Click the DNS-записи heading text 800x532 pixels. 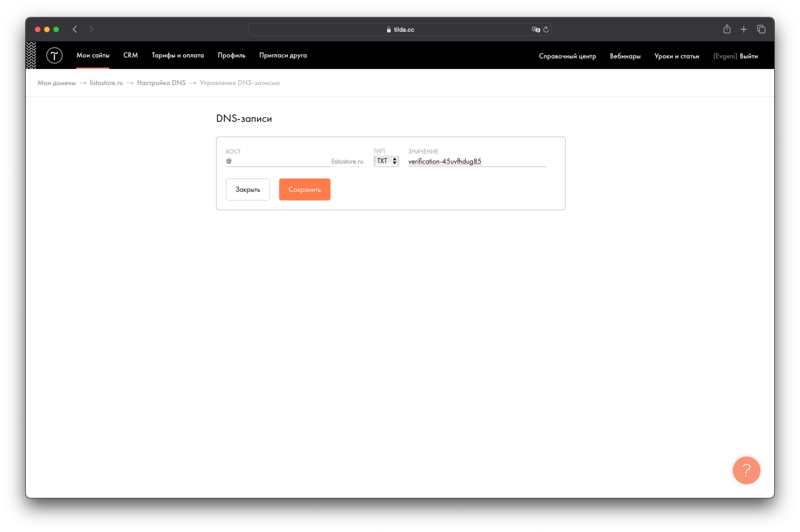point(244,119)
